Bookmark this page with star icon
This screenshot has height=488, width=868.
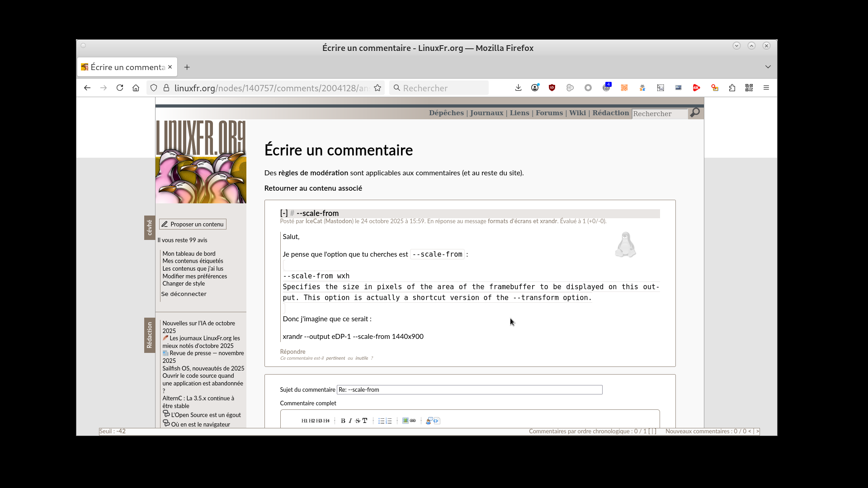point(377,88)
